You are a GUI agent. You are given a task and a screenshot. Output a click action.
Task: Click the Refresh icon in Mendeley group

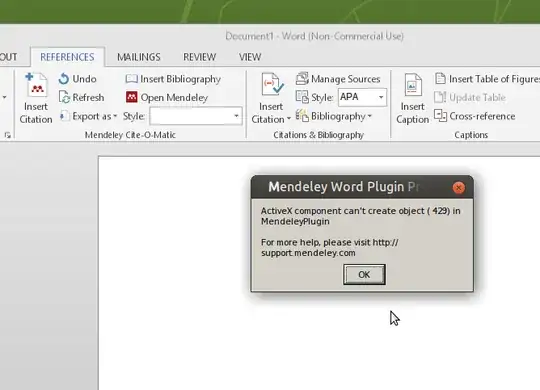(64, 98)
